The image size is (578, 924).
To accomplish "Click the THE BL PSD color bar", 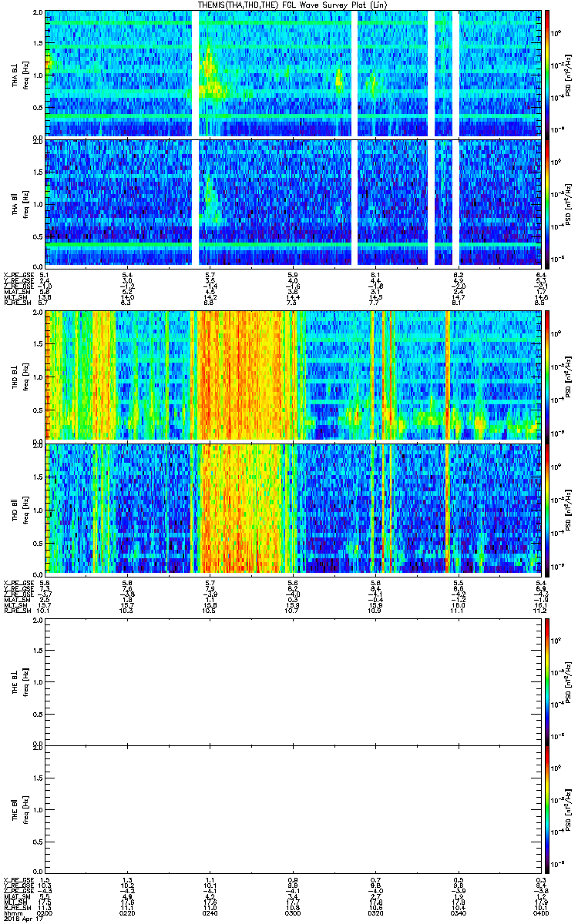I will point(548,681).
